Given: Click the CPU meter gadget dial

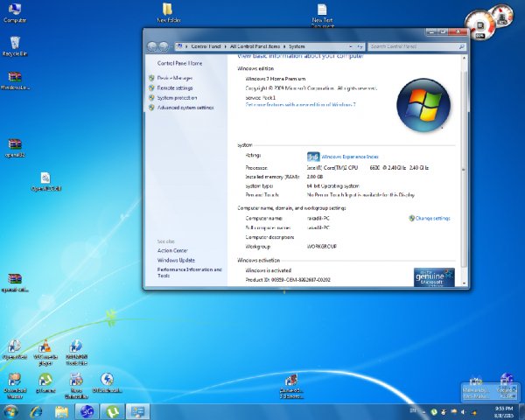Looking at the screenshot, I should click(479, 25).
